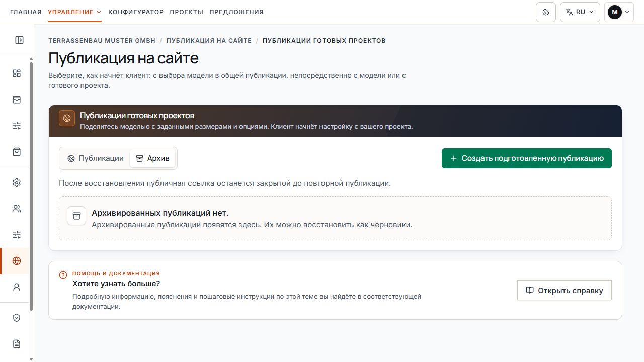Click the help question mark icon
Image resolution: width=644 pixels, height=362 pixels.
[x=63, y=275]
